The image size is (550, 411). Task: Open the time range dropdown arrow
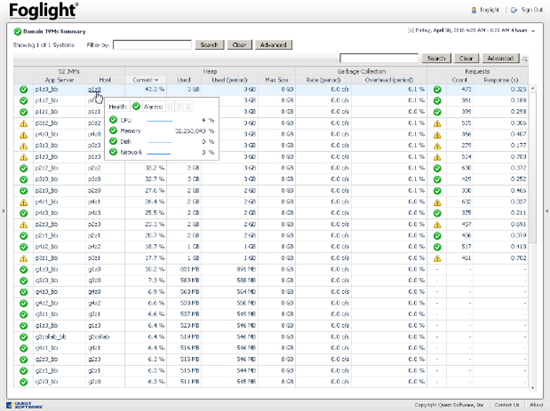tap(533, 31)
